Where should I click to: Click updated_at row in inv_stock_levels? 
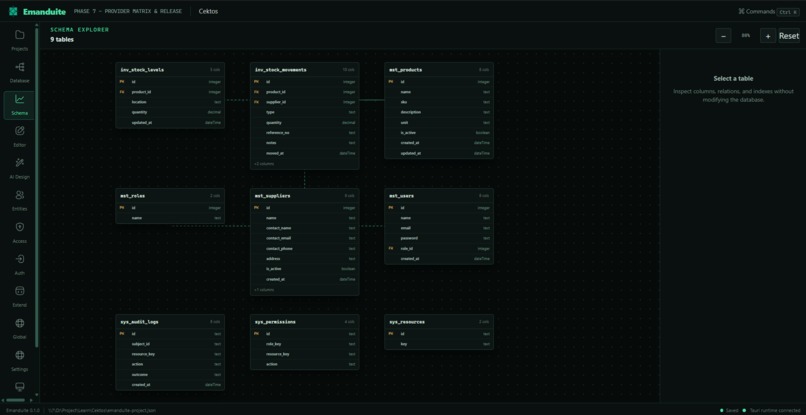coord(170,122)
